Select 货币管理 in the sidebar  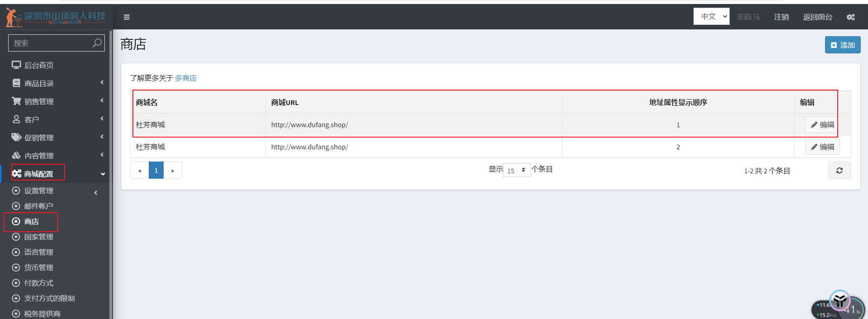tap(38, 267)
